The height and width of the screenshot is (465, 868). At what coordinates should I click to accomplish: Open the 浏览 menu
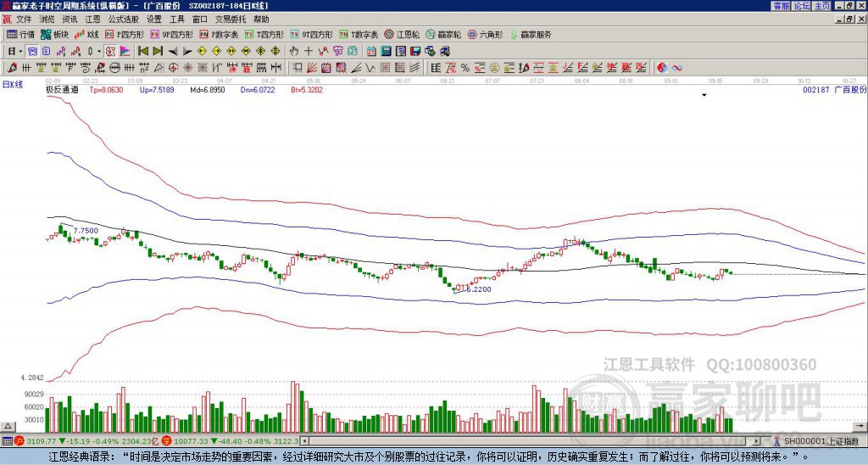point(47,20)
